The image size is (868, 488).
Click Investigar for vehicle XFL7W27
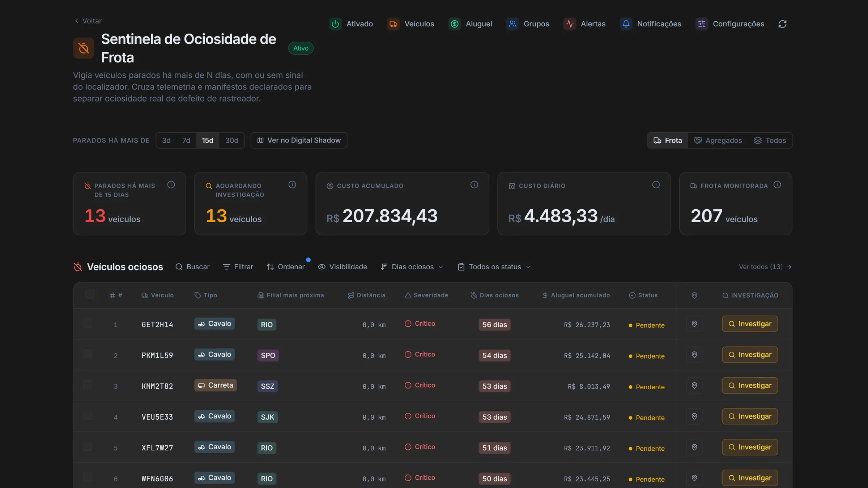click(750, 447)
